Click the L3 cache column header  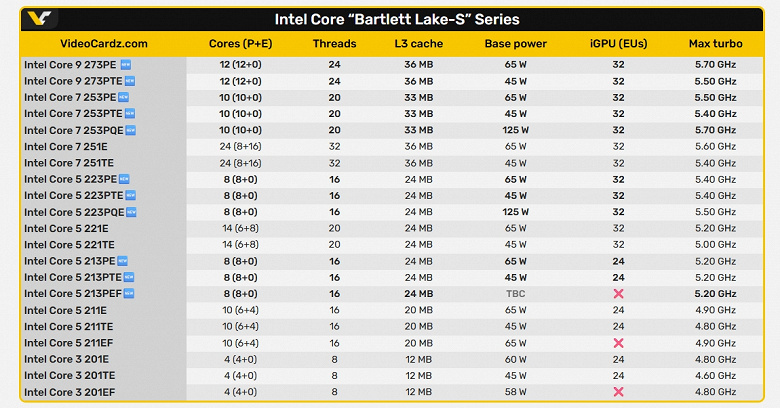pos(420,44)
